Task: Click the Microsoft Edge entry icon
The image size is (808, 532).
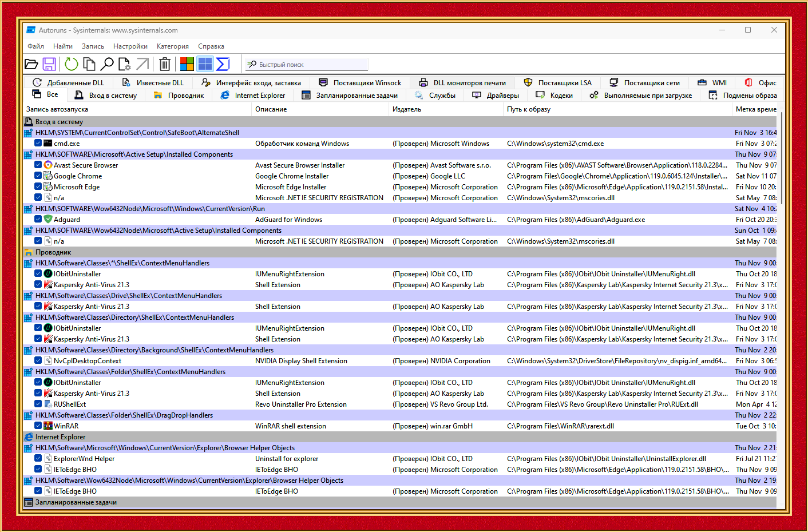Action: (48, 187)
